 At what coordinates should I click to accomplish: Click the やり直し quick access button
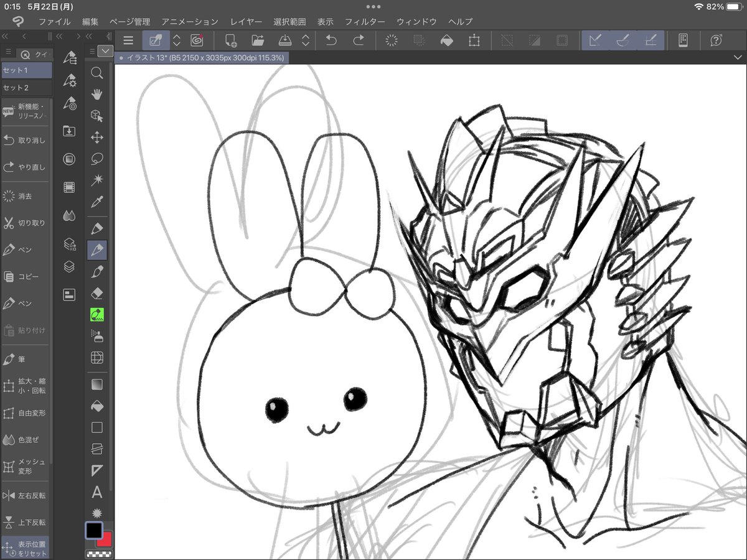click(25, 167)
